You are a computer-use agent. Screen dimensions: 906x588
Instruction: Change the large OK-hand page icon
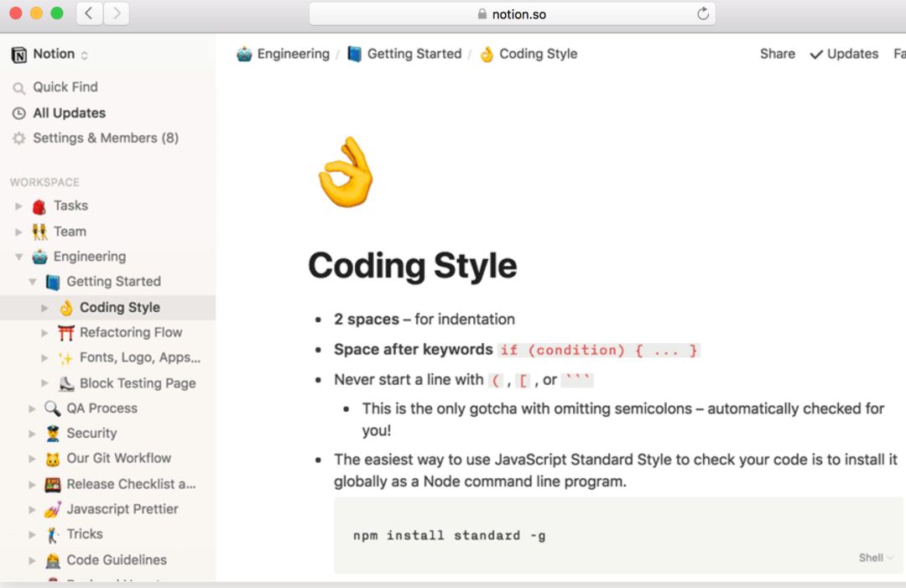[x=346, y=172]
